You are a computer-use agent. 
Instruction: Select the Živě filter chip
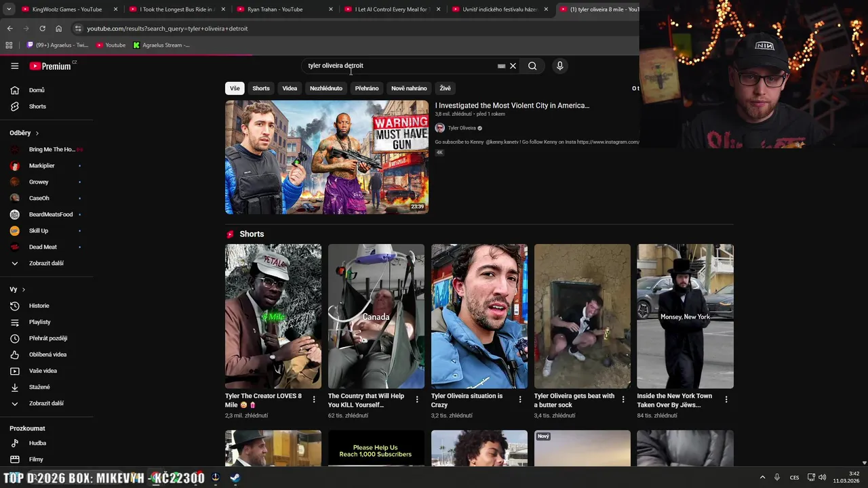445,88
